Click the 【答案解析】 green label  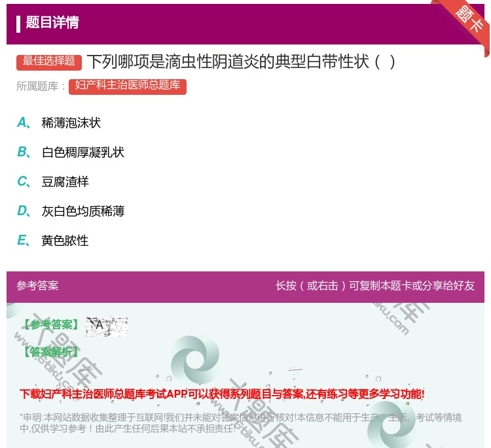coord(50,352)
